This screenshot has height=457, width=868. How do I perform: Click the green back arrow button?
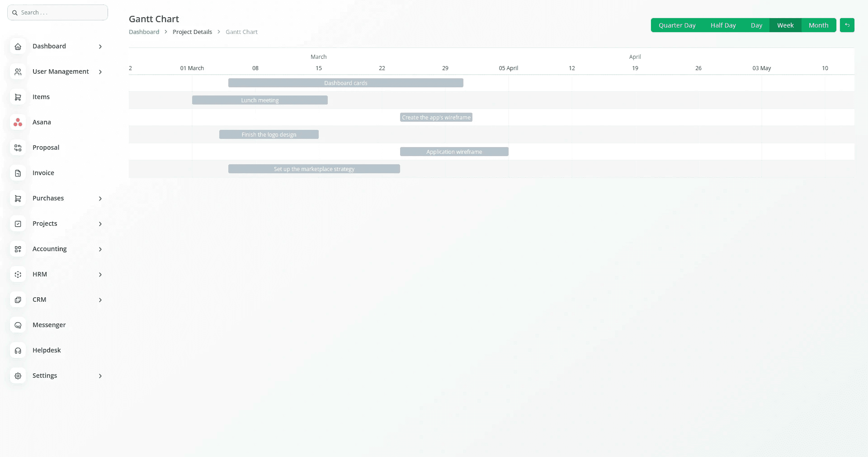[847, 25]
